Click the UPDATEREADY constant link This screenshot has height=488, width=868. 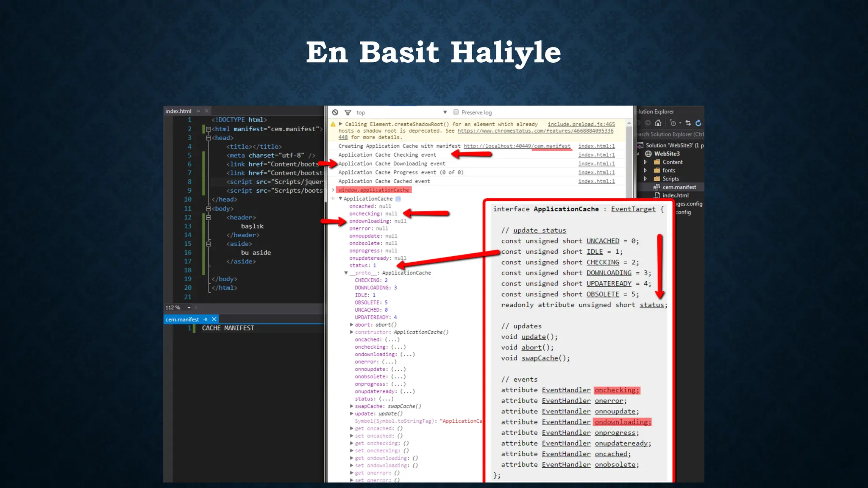pos(609,283)
